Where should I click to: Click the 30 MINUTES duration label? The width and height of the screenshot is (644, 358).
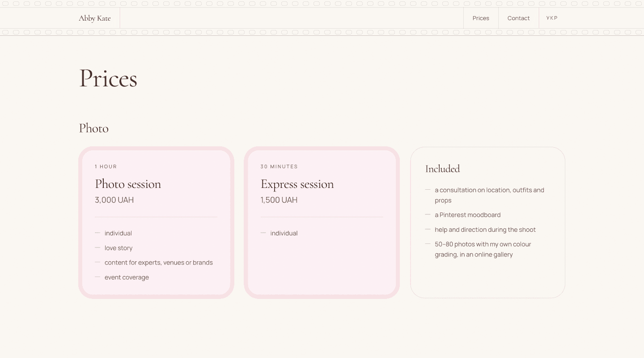point(279,166)
